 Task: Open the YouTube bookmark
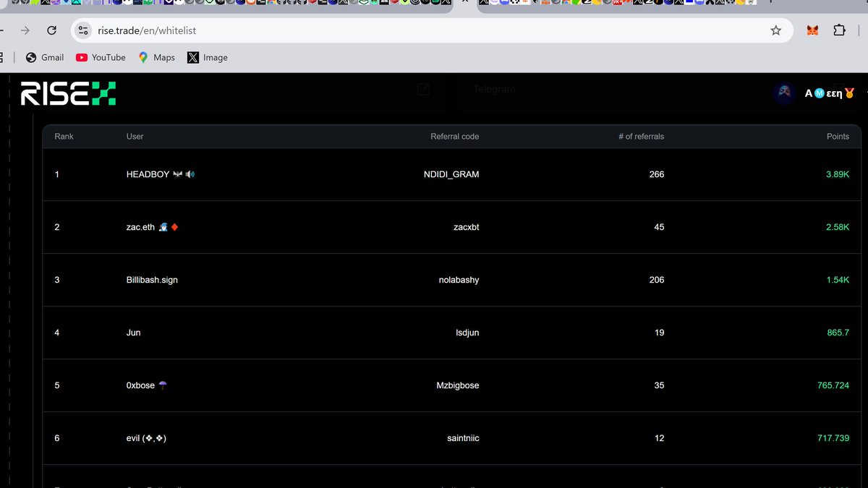[101, 57]
